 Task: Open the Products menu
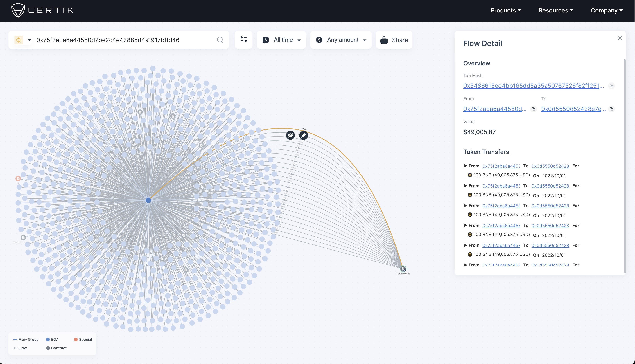point(505,10)
